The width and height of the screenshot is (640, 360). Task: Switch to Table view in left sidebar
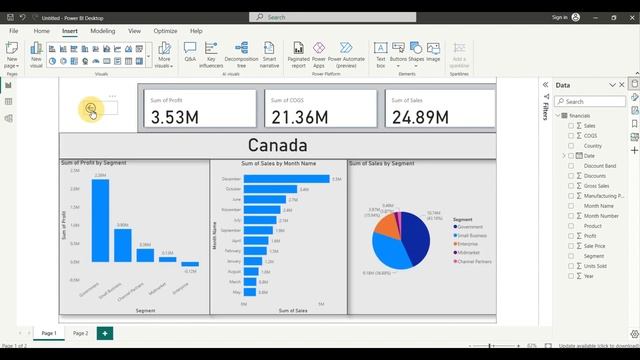pos(8,102)
